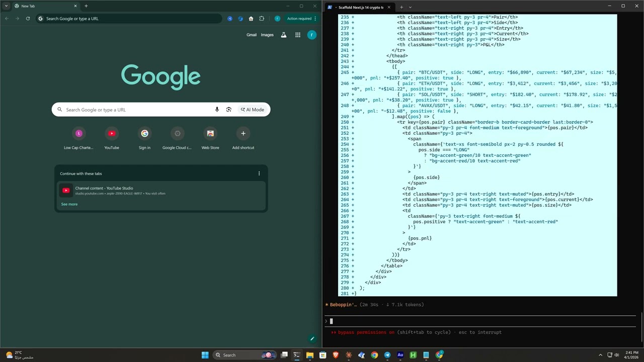Open Search Labs flask icon

(x=284, y=35)
